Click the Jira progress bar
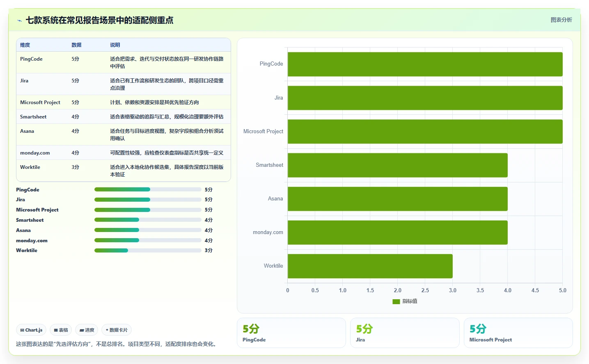 [148, 200]
